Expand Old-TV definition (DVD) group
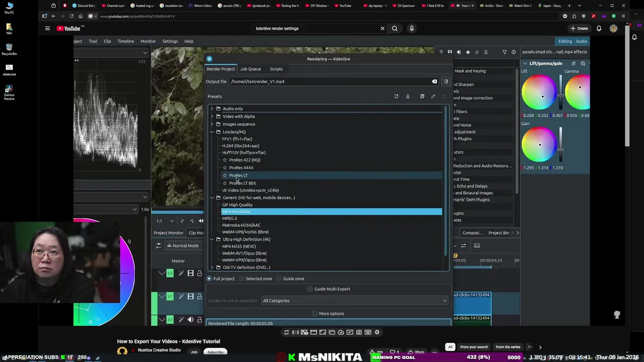The width and height of the screenshot is (644, 362). 212,267
